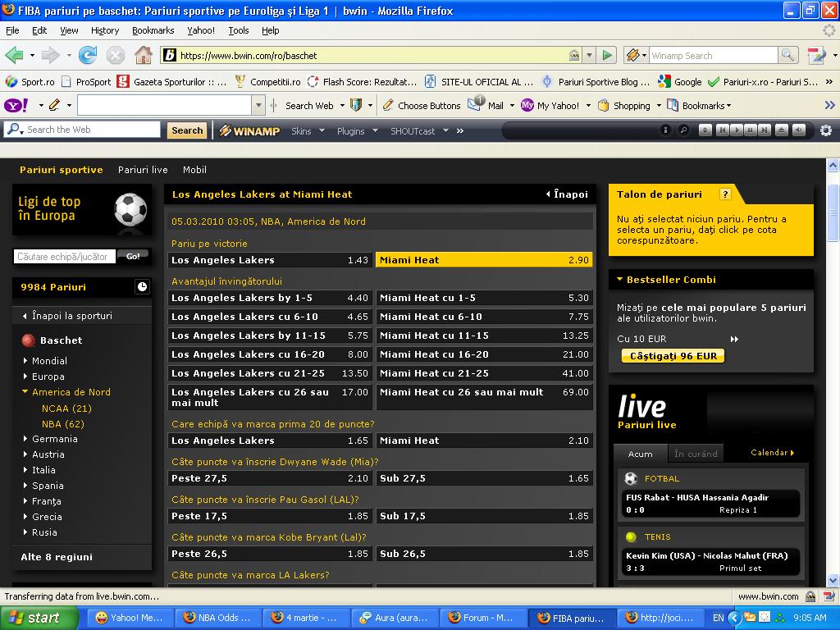The height and width of the screenshot is (630, 840).
Task: Open the NBA (62) league link
Action: 63,424
